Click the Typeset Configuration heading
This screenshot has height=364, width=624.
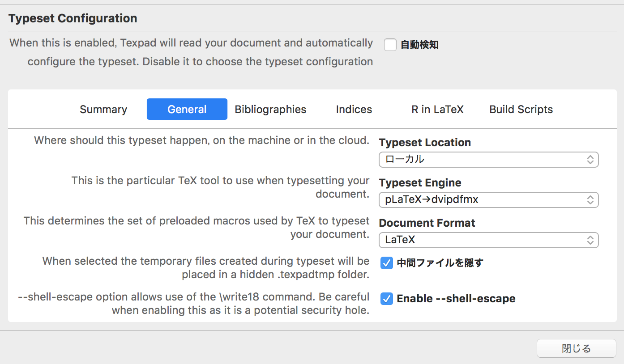click(73, 18)
